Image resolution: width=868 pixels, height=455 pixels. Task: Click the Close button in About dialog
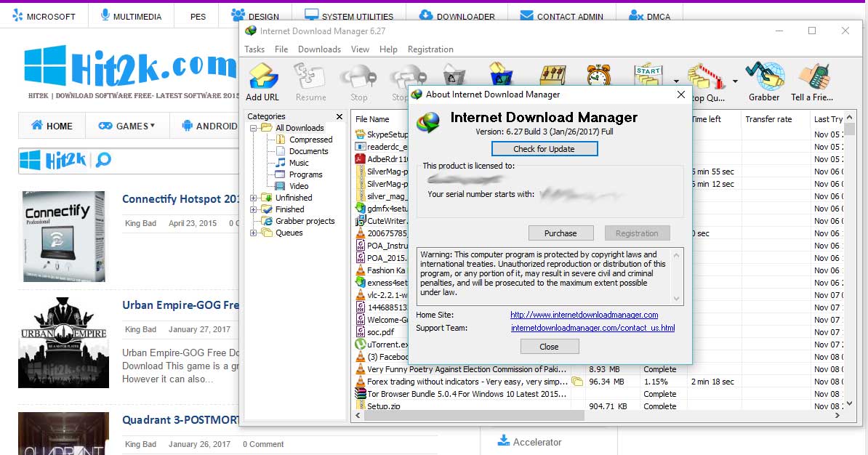click(x=549, y=347)
